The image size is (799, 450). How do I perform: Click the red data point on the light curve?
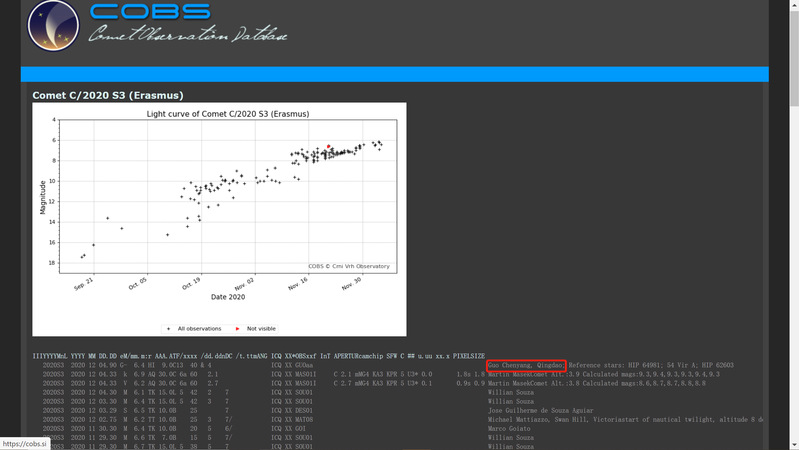pos(329,147)
